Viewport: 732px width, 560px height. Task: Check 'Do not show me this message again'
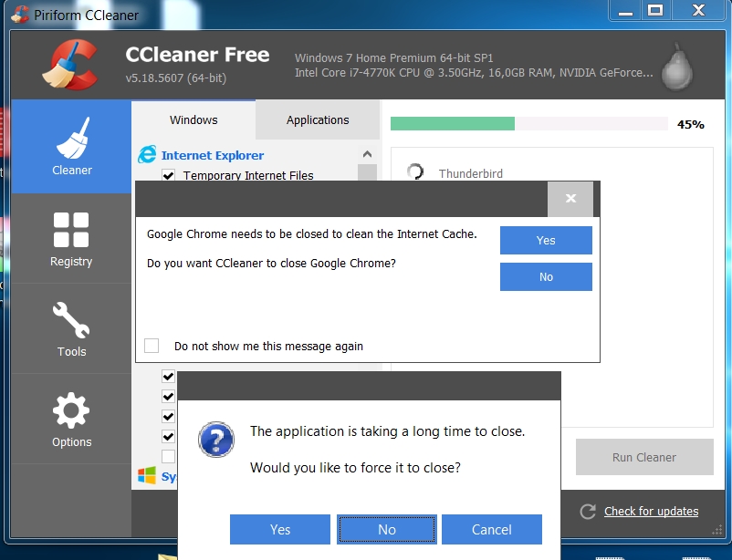click(x=152, y=346)
